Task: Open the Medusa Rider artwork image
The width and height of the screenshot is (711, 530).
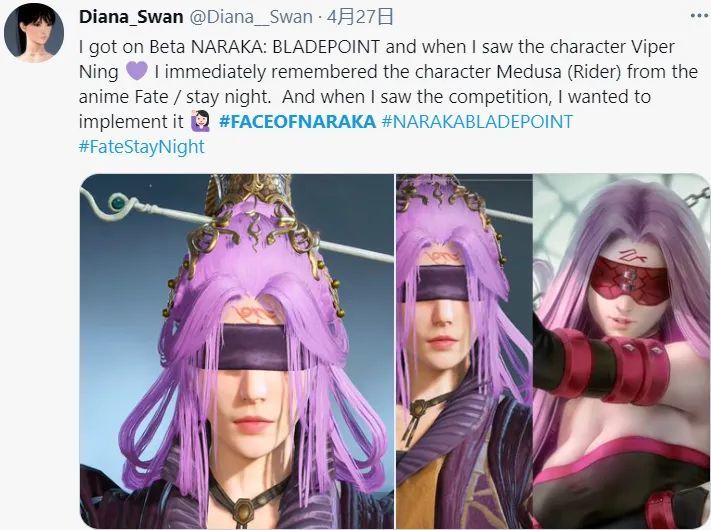Action: (622, 351)
